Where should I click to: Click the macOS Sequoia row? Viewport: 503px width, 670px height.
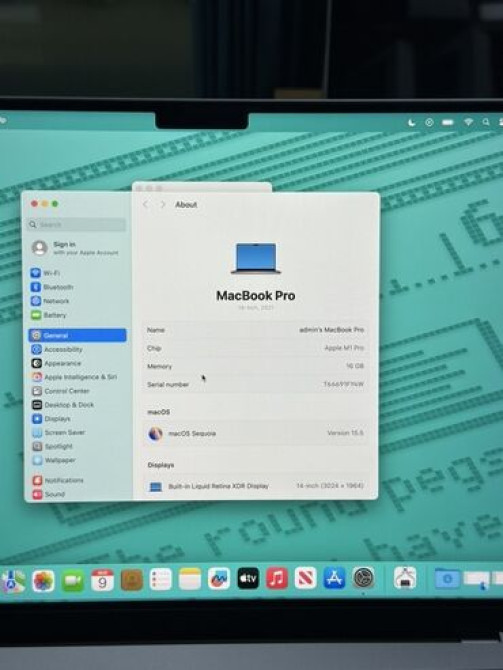click(x=256, y=433)
